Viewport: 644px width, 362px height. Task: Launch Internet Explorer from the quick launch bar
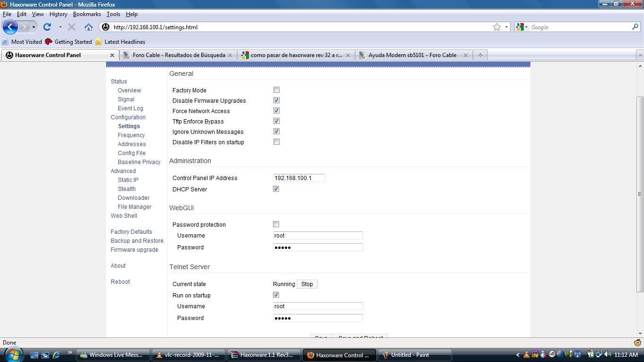click(x=56, y=355)
